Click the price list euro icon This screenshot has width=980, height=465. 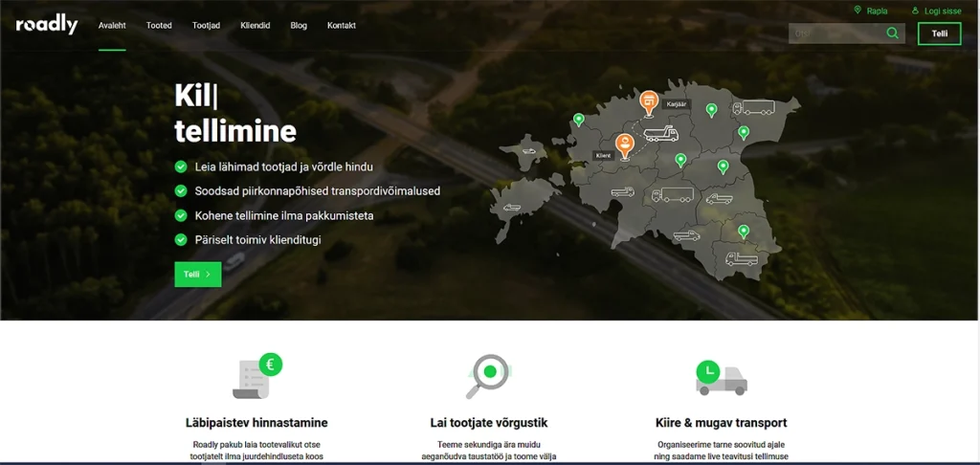coord(256,376)
